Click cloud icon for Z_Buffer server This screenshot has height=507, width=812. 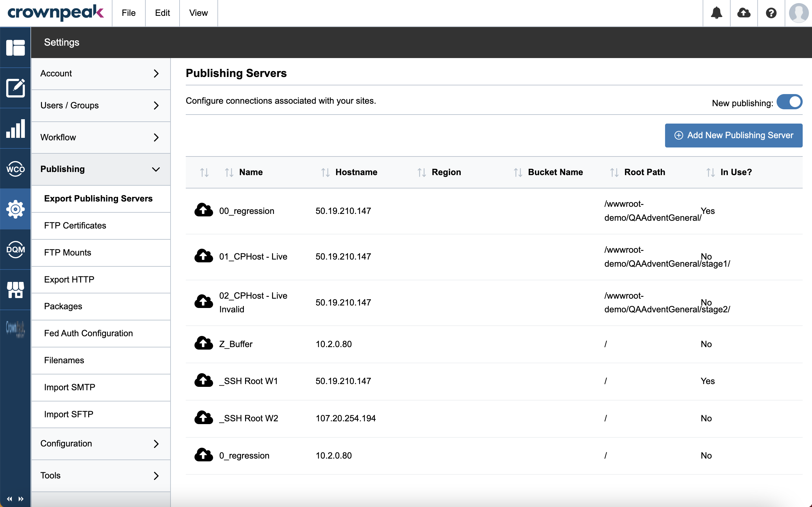(x=203, y=343)
